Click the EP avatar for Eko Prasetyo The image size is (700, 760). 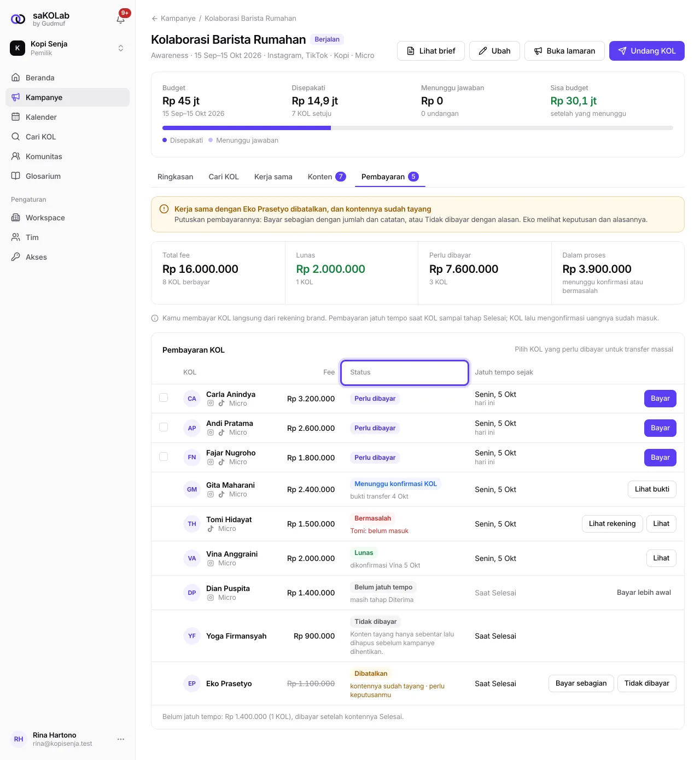pyautogui.click(x=192, y=683)
